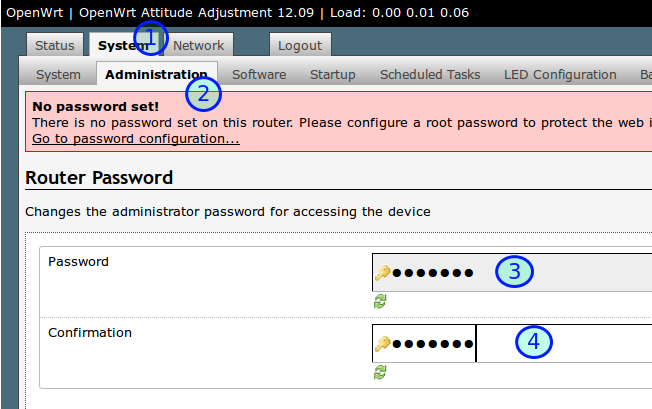Click the numbered circle 4 marker

[x=534, y=342]
